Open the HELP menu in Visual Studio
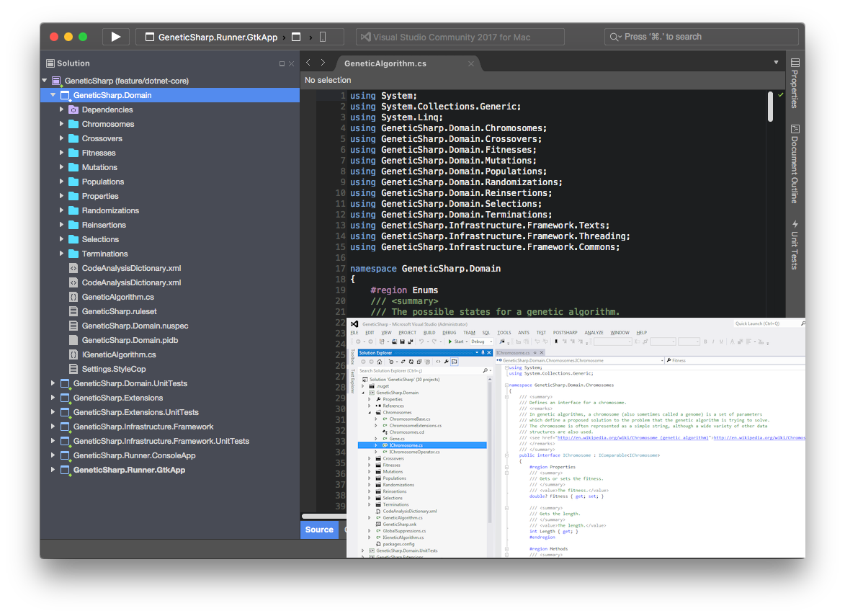The height and width of the screenshot is (616, 845). point(641,333)
